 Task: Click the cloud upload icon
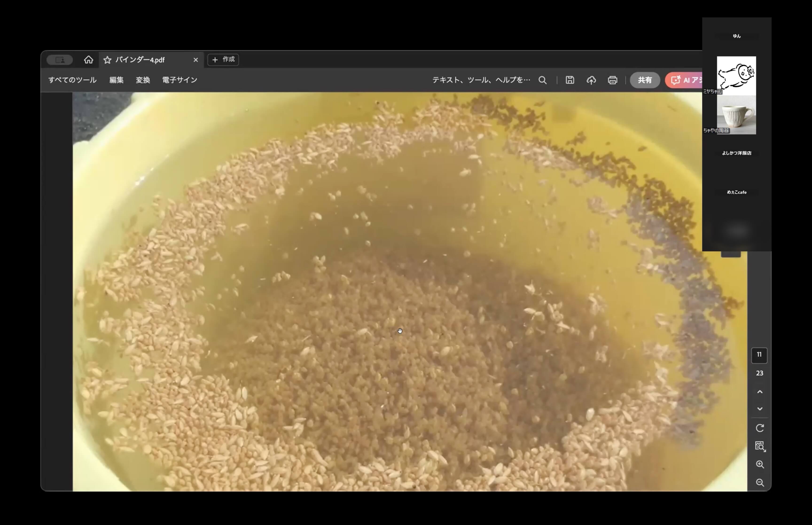(591, 80)
